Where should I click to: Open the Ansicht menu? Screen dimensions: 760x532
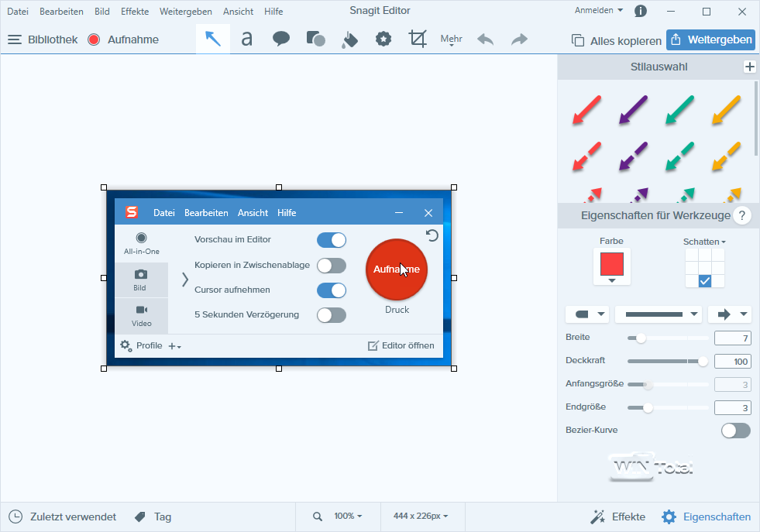tap(238, 11)
